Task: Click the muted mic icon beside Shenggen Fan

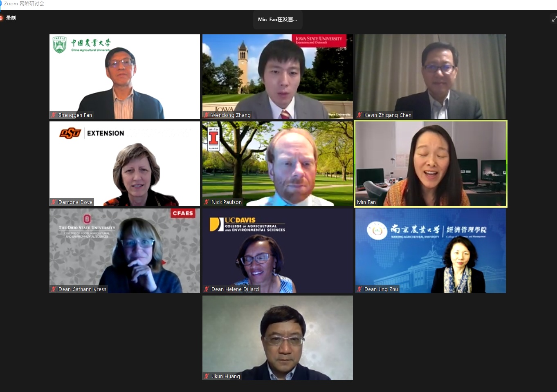Action: coord(54,115)
